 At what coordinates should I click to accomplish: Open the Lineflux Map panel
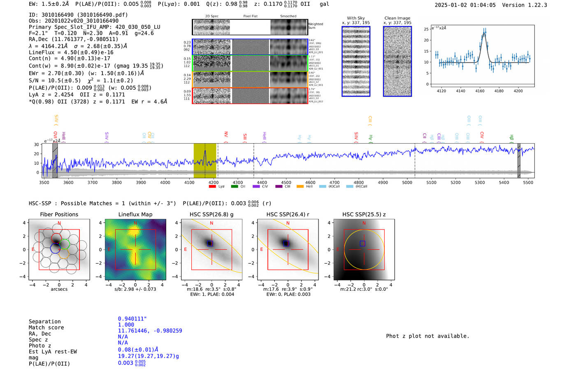coord(135,250)
